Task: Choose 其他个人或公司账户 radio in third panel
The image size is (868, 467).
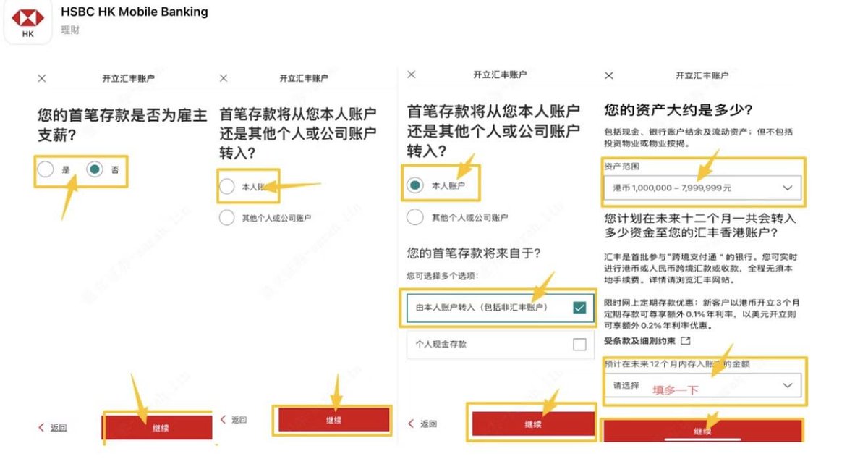Action: pyautogui.click(x=414, y=217)
